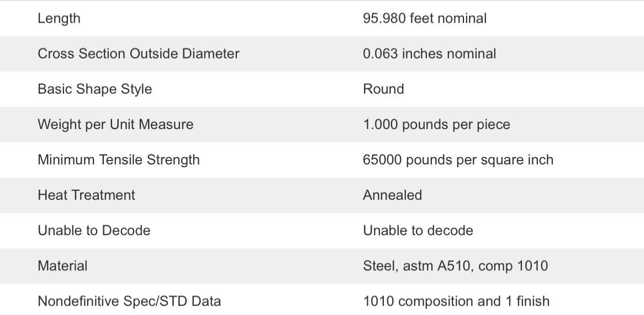Viewport: 644px width, 315px height.
Task: Click the Unable to Decode label in the left column
Action: (94, 230)
